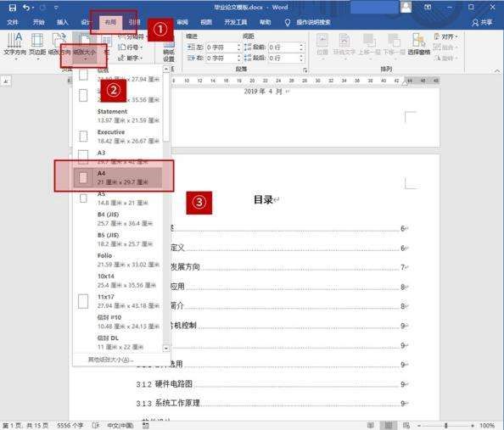Open the 组合 (Group) dropdown
Screen dimensions: 504x430
445,47
